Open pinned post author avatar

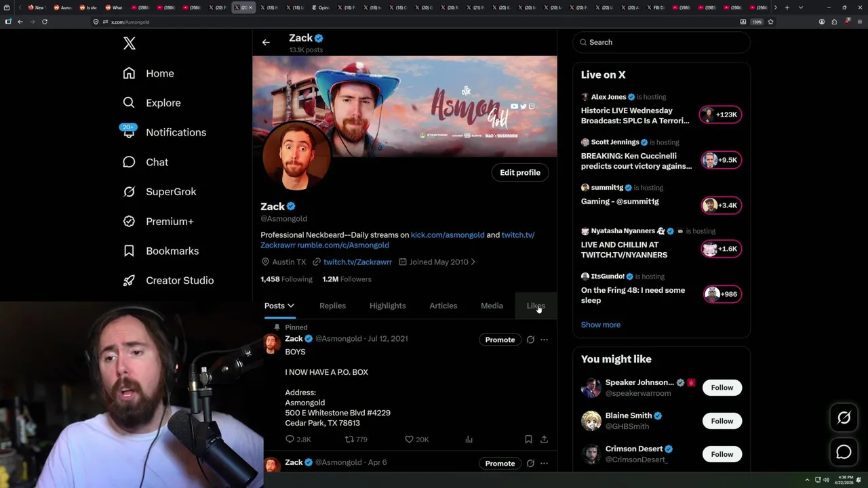[x=272, y=344]
